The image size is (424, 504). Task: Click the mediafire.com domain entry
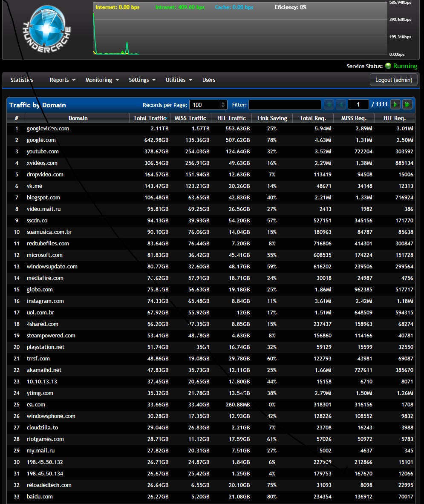tap(45, 278)
